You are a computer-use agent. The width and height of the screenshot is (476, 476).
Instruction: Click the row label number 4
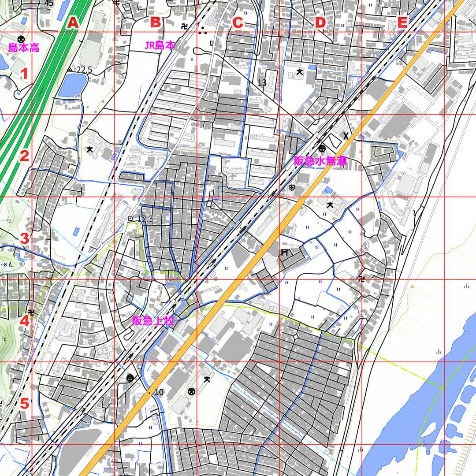24,321
